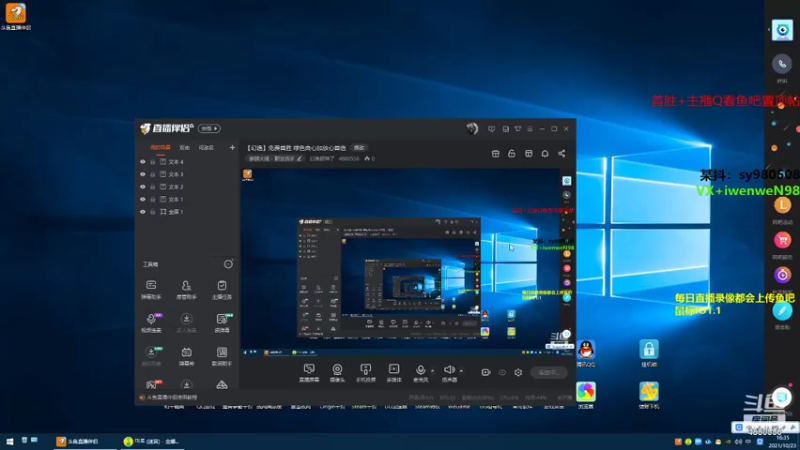Open the PK tool with red badge
Viewport: 800px width, 450px height.
tap(152, 384)
